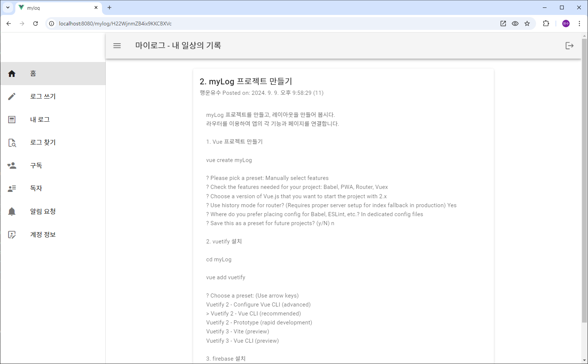The image size is (588, 364).
Task: Click the eye icon in address bar
Action: tap(515, 24)
